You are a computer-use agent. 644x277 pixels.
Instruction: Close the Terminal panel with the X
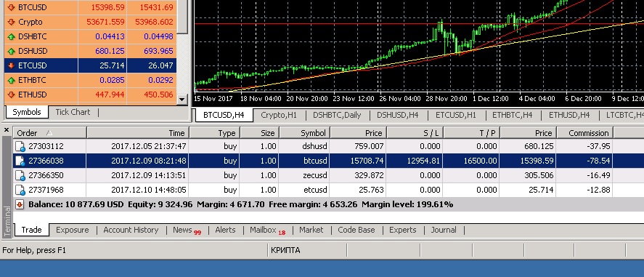coord(6,130)
